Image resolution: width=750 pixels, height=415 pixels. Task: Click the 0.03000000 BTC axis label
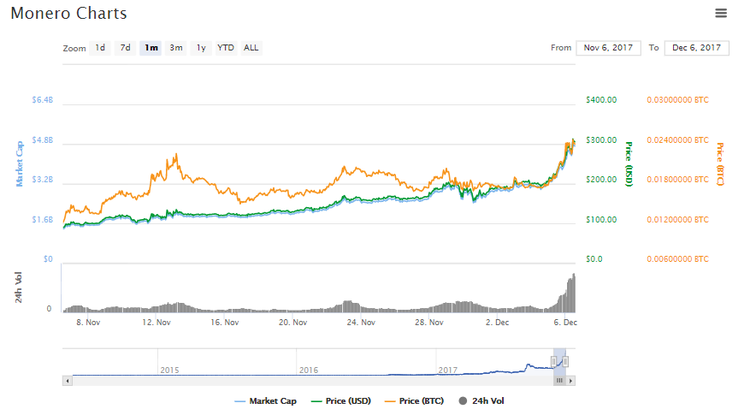coord(678,100)
